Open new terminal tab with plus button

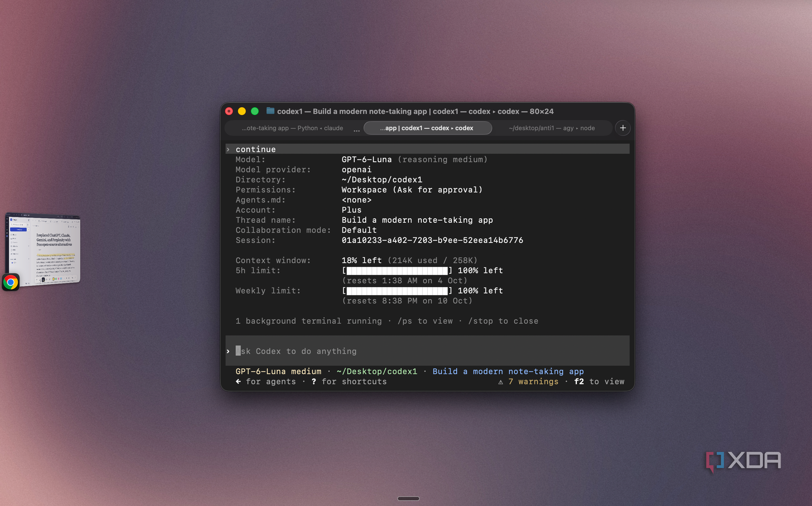(x=623, y=128)
